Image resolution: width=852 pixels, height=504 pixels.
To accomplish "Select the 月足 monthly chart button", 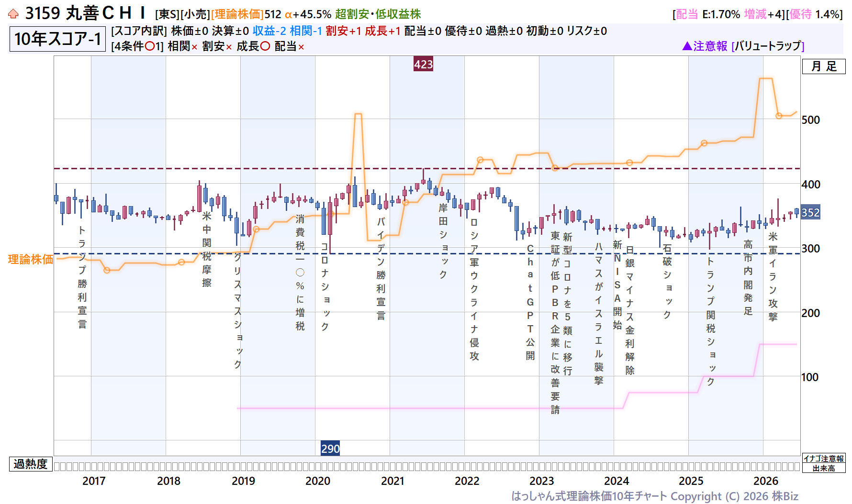I will tap(824, 66).
